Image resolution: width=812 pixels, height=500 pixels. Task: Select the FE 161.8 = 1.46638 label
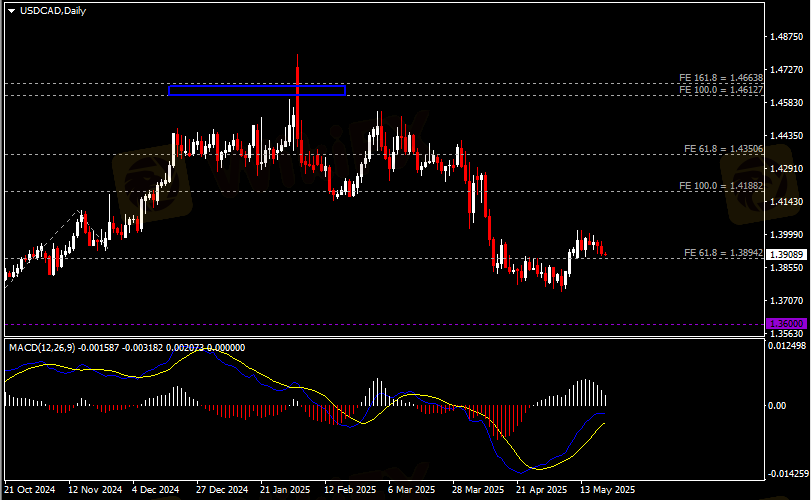pyautogui.click(x=721, y=78)
